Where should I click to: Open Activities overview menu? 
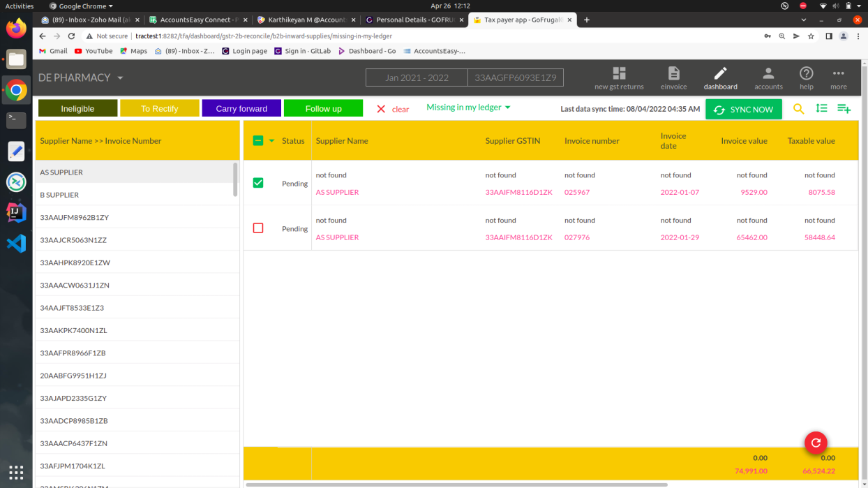click(20, 6)
